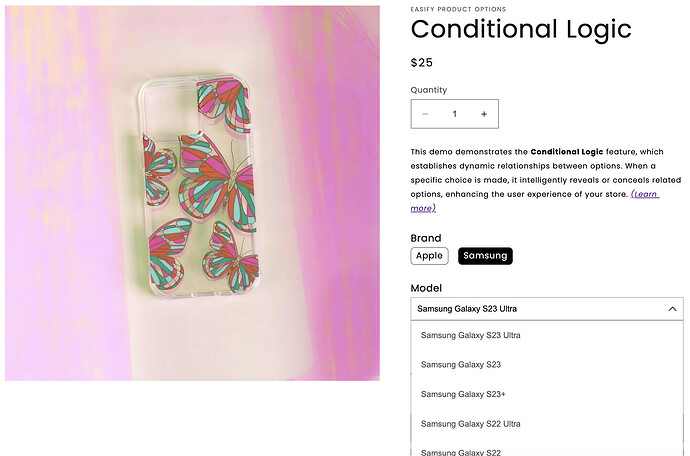690x456 pixels.
Task: Choose Samsung Galaxy S23 Ultra from list
Action: tap(471, 335)
